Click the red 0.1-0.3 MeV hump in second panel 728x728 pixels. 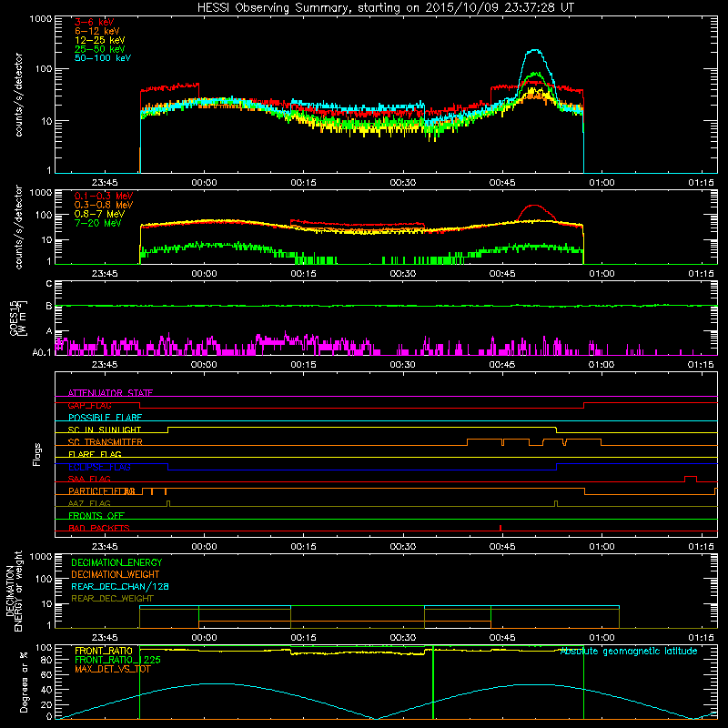535,206
